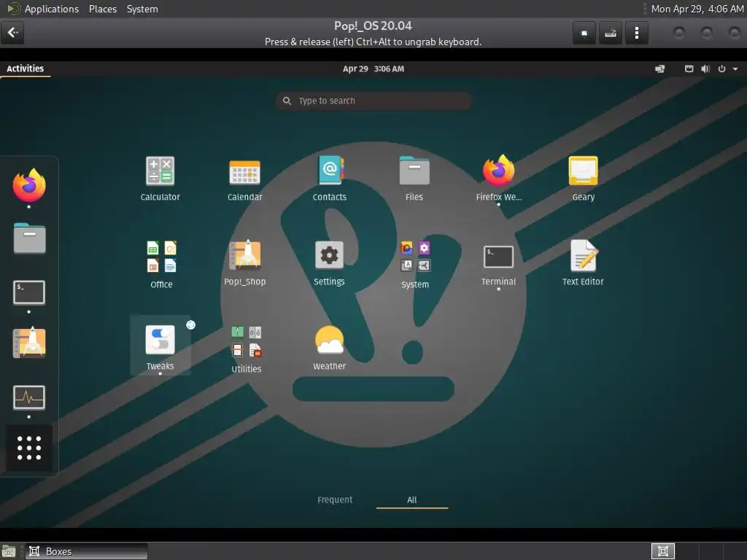The height and width of the screenshot is (560, 747).
Task: Click the power icon in top panel
Action: click(721, 69)
